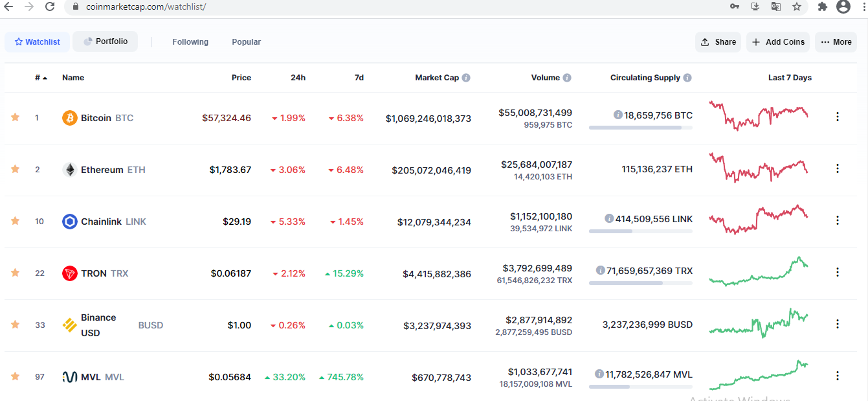Toggle the Binance USD watchlist star

[15, 325]
